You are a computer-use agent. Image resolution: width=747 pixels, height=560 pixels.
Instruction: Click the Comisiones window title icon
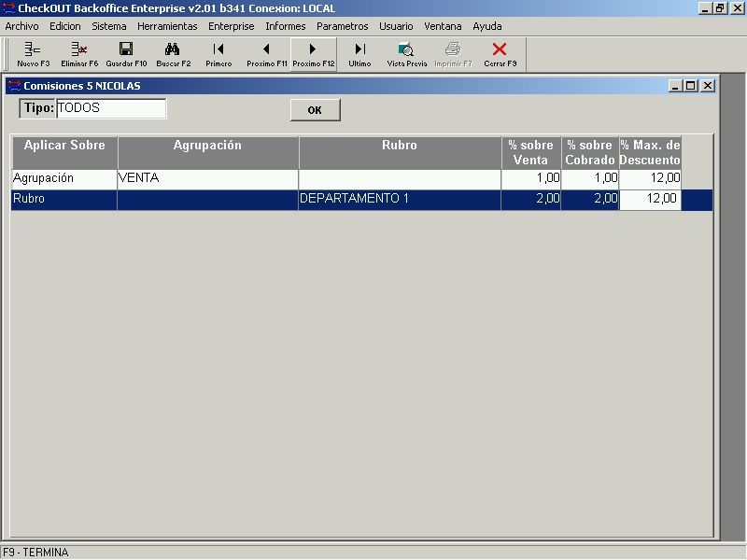(x=15, y=86)
